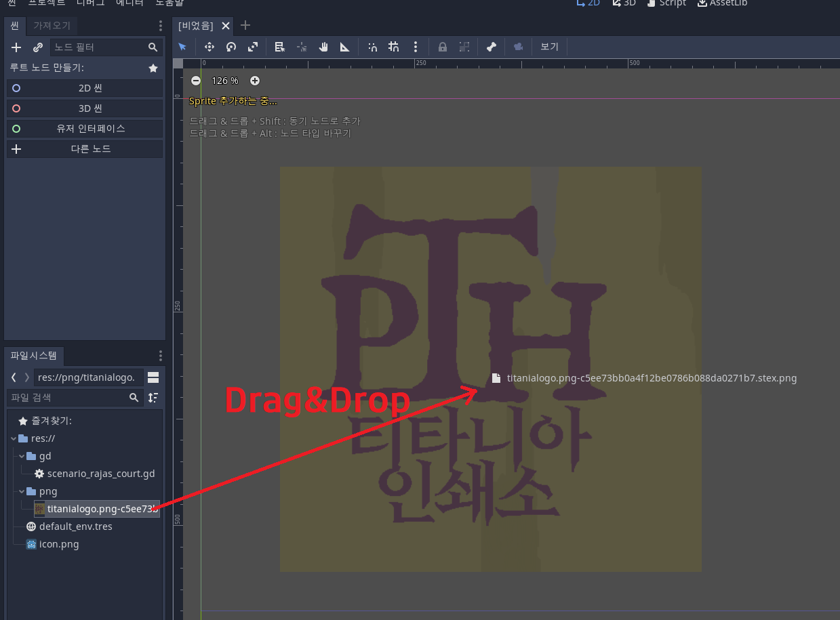The height and width of the screenshot is (620, 840).
Task: Open the filesystem dock three-dot menu
Action: coord(161,355)
